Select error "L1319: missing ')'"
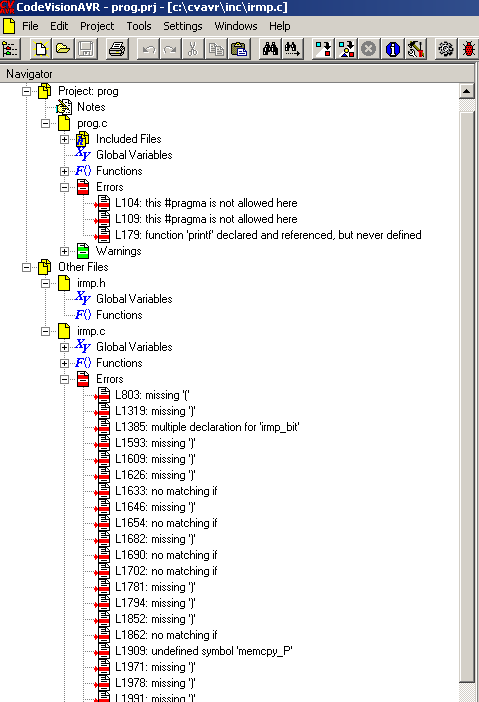Viewport: 479px width, 702px height. click(x=155, y=411)
